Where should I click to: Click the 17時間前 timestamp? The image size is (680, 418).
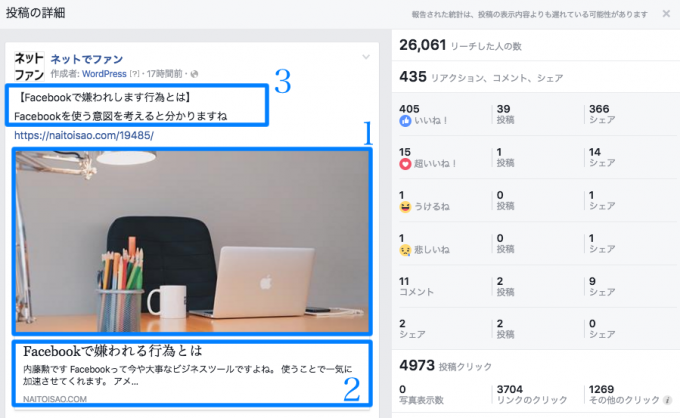[164, 74]
